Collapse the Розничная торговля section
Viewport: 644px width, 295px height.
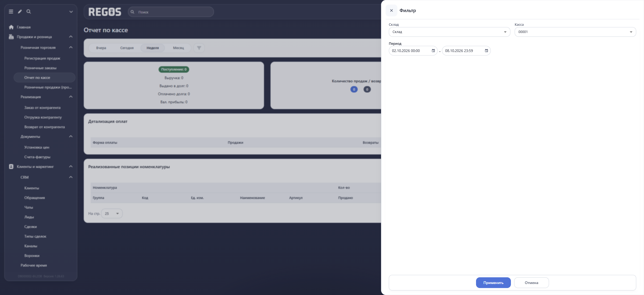click(x=71, y=47)
